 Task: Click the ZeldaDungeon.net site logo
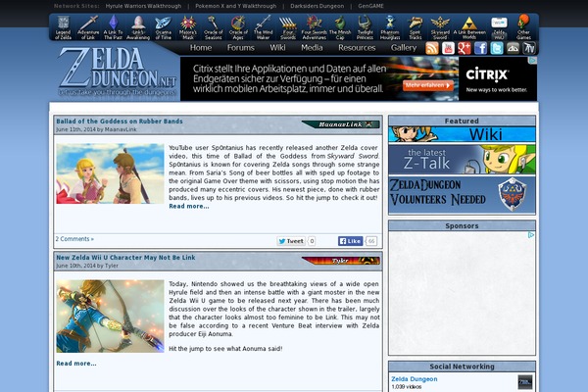[117, 72]
